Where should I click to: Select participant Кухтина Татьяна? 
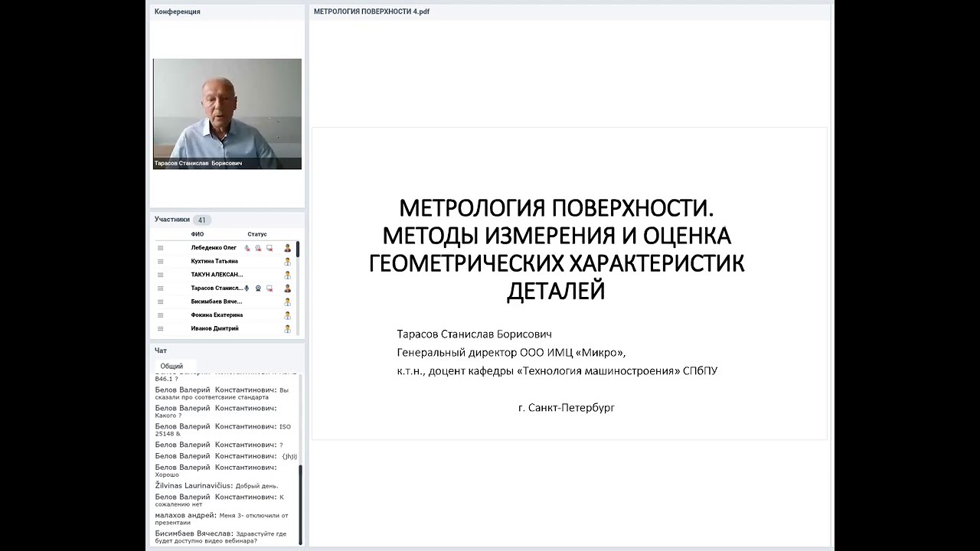click(214, 261)
